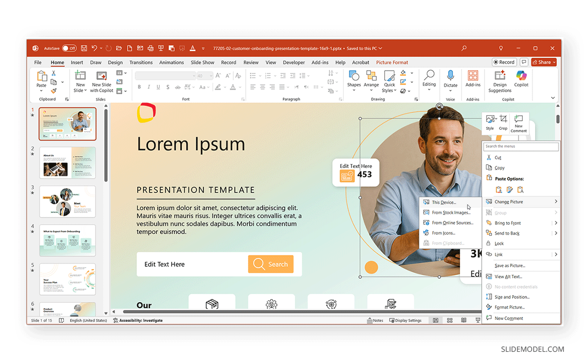Click the Format Painter brush icon

tap(53, 91)
